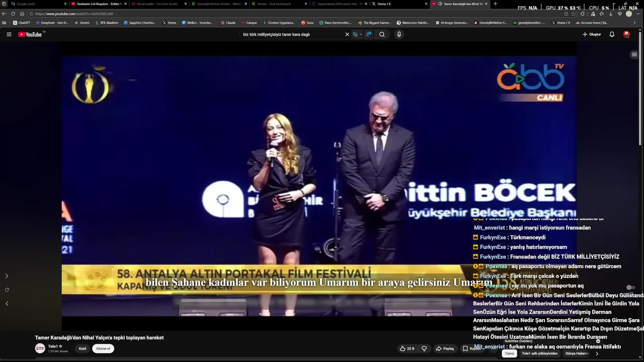Add page to favorites star icon
Screen dimensions: 644x362
(573, 14)
